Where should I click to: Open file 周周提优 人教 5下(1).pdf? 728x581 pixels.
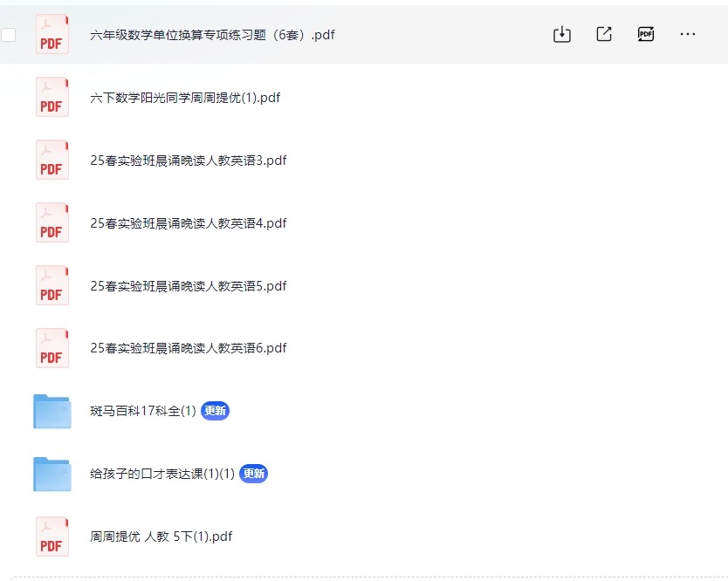click(x=161, y=537)
